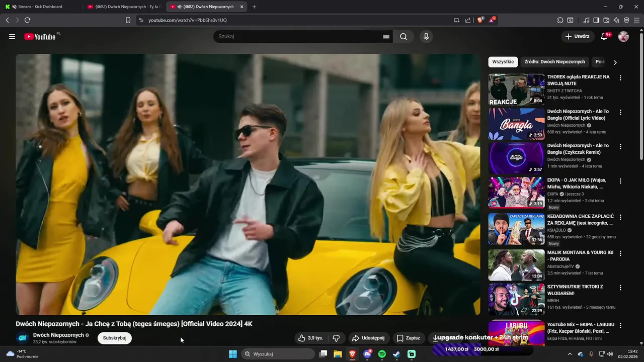This screenshot has height=362, width=644.
Task: Open Steam from the taskbar
Action: tap(396, 354)
